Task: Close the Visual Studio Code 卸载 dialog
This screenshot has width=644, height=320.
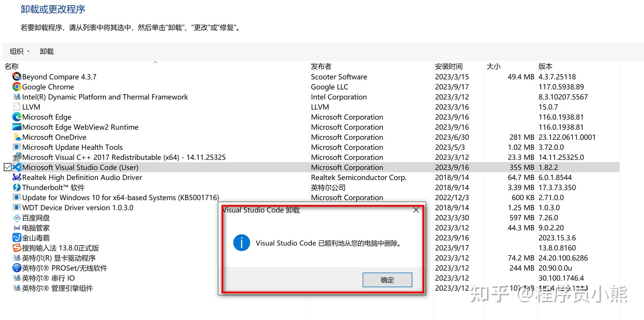Action: tap(416, 210)
